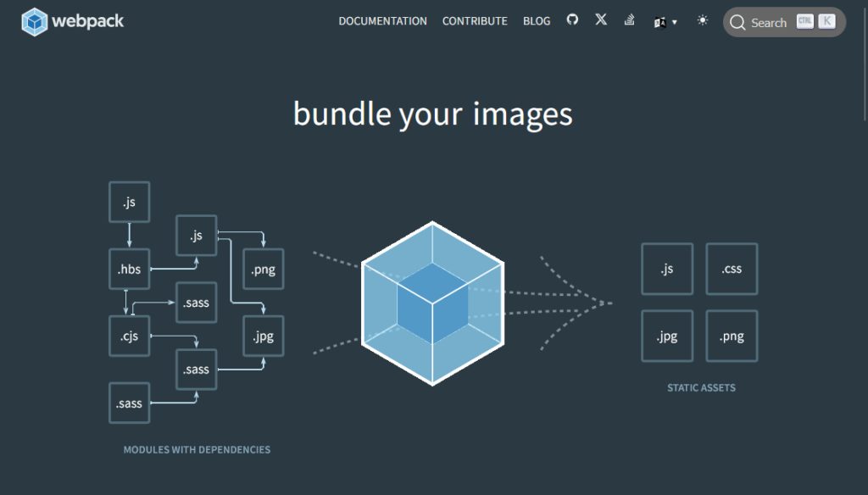Viewport: 868px width, 495px height.
Task: Click the webpack logo in header
Action: [73, 21]
